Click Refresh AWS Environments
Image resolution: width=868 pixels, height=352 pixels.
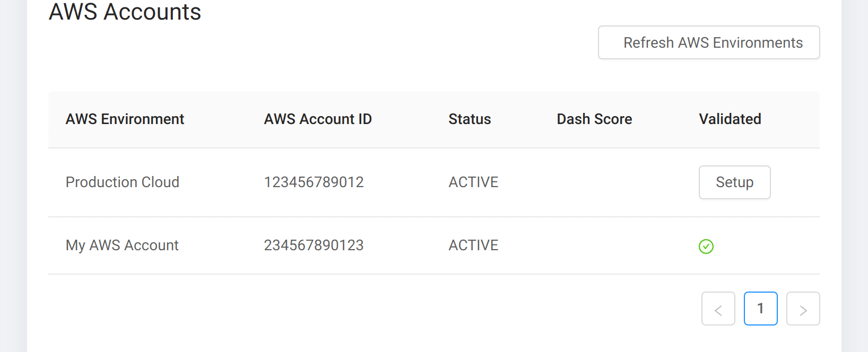point(709,42)
